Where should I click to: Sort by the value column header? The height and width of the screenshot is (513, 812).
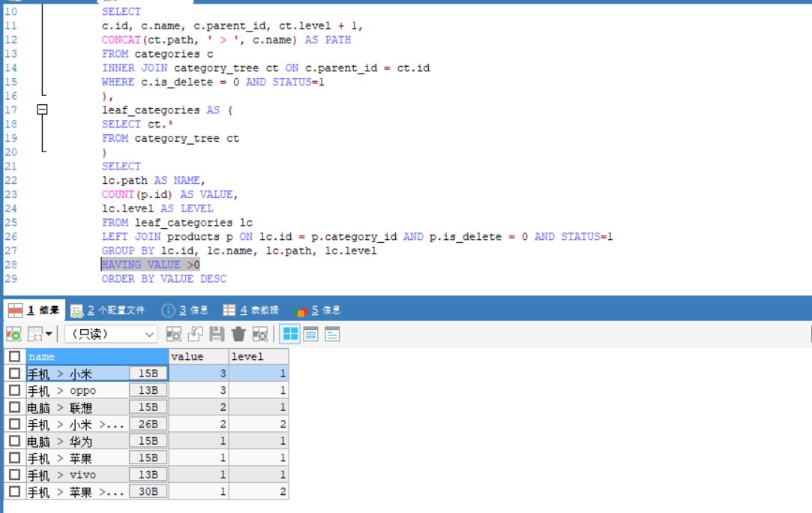[x=199, y=356]
